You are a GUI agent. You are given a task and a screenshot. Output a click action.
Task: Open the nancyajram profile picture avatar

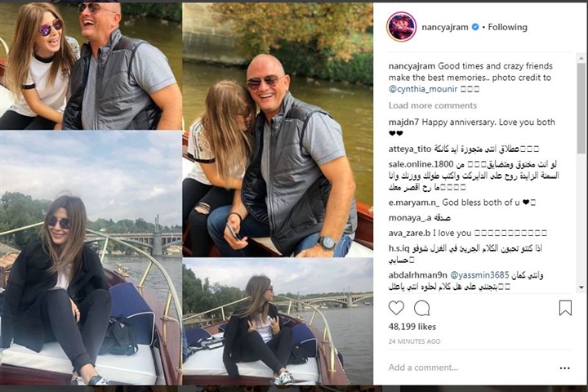coord(401,27)
